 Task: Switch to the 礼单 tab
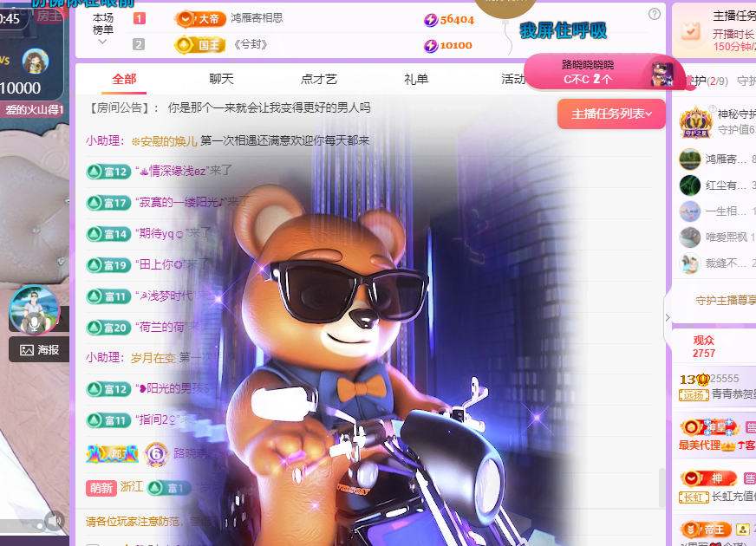(x=416, y=79)
